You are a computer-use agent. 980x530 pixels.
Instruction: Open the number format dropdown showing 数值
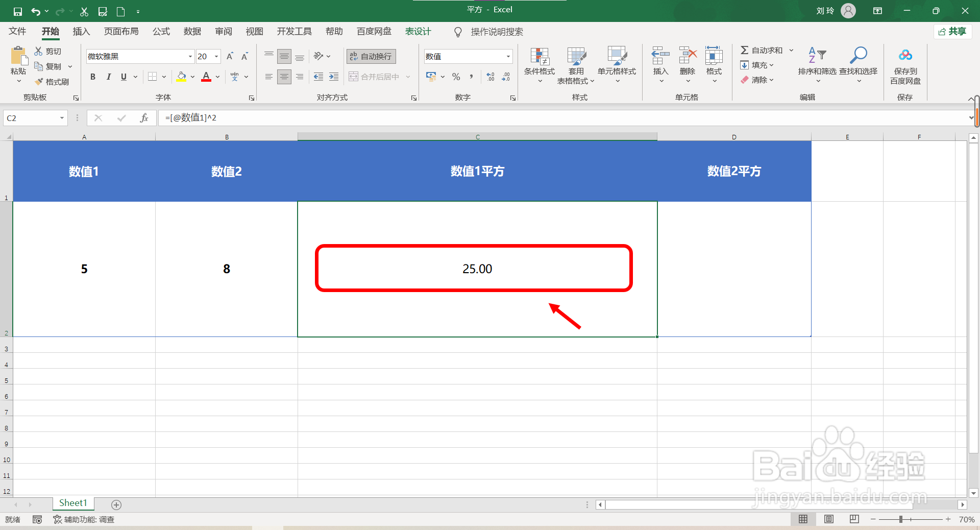[508, 56]
